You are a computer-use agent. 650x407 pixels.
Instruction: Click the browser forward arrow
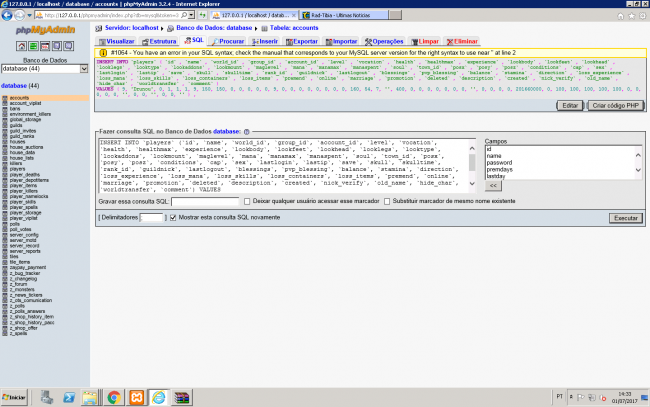click(19, 15)
